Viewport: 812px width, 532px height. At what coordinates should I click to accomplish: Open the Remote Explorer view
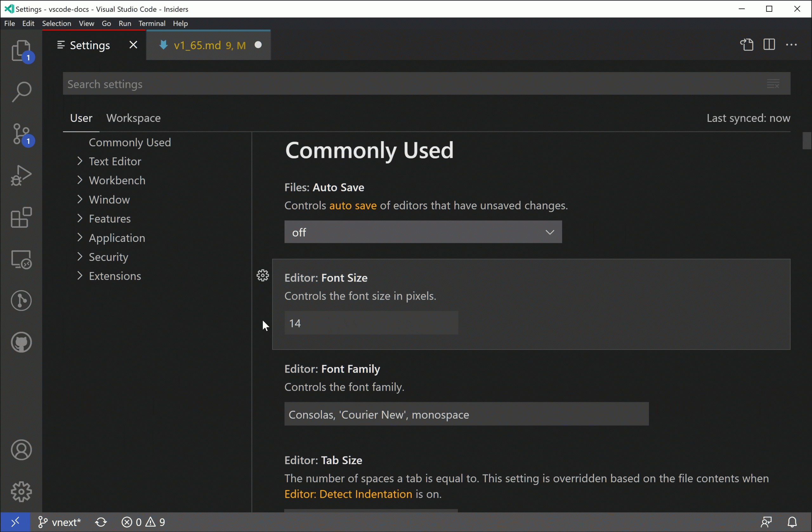click(21, 260)
